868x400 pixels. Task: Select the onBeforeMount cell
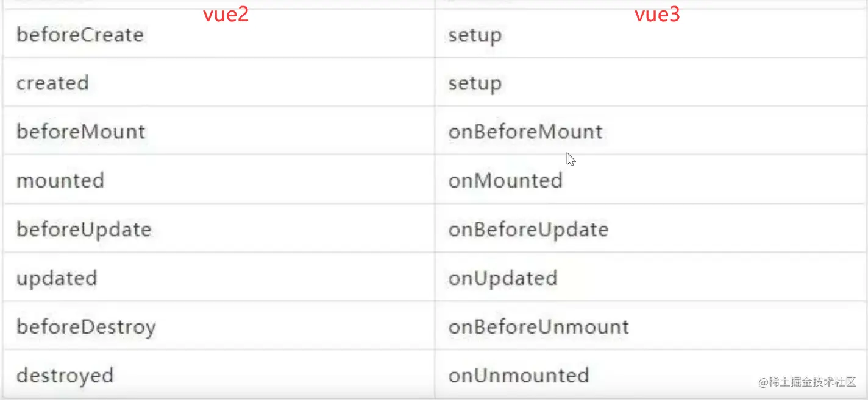point(525,132)
